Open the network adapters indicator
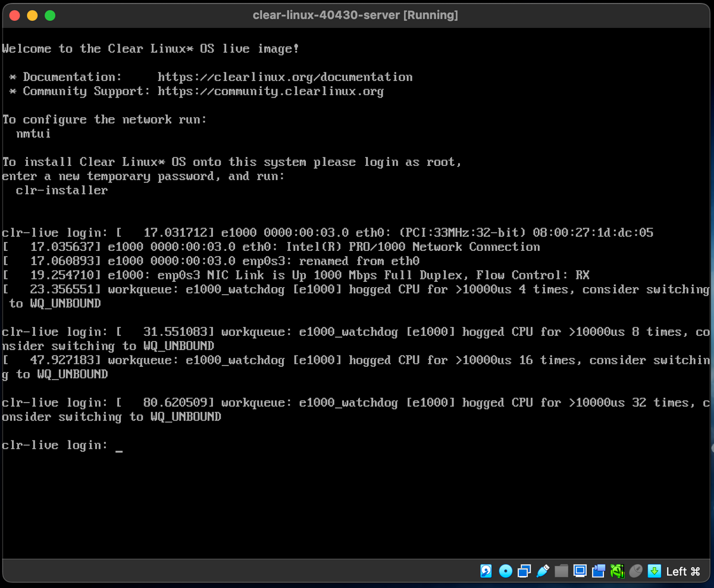Viewport: 714px width, 588px height. (524, 571)
